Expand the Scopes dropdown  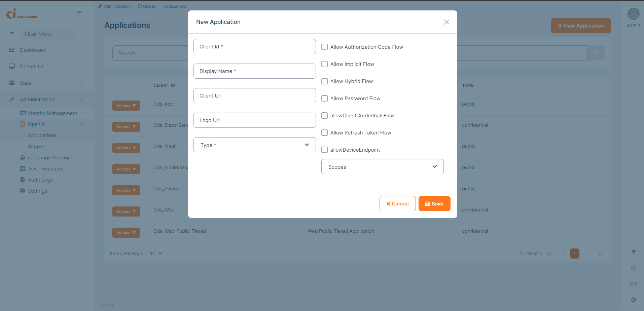[x=382, y=167]
